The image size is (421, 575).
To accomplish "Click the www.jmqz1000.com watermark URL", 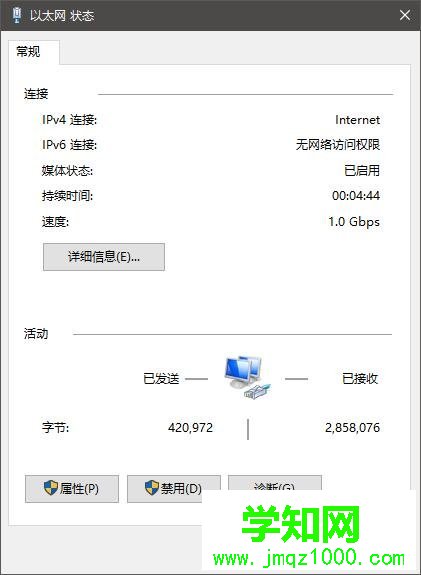I will [x=309, y=558].
